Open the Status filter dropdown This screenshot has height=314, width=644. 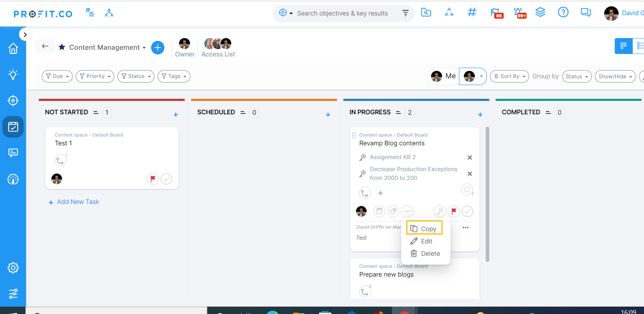pos(136,76)
